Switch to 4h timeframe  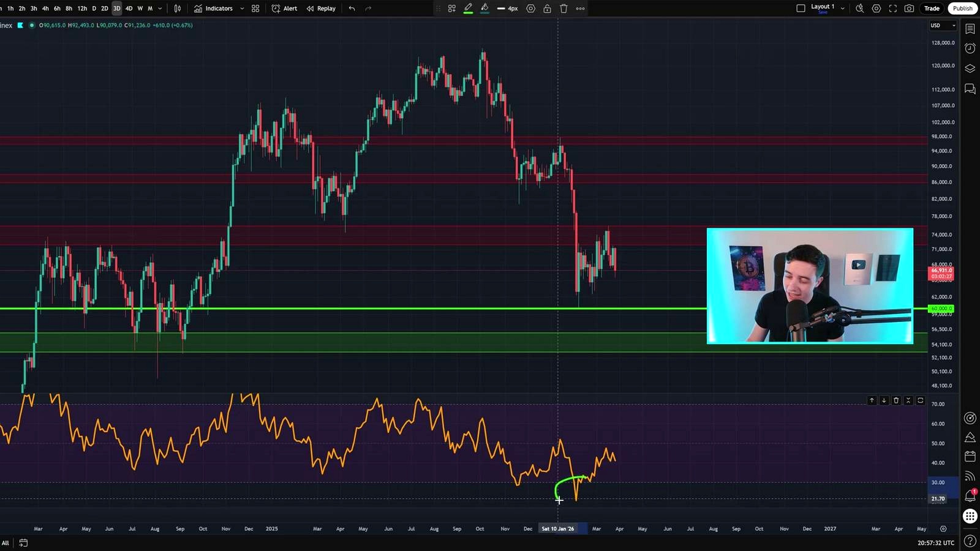45,9
